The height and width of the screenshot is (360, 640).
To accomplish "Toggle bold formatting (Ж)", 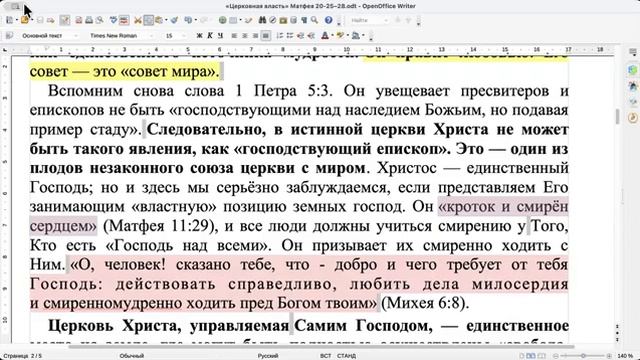I will click(x=199, y=36).
